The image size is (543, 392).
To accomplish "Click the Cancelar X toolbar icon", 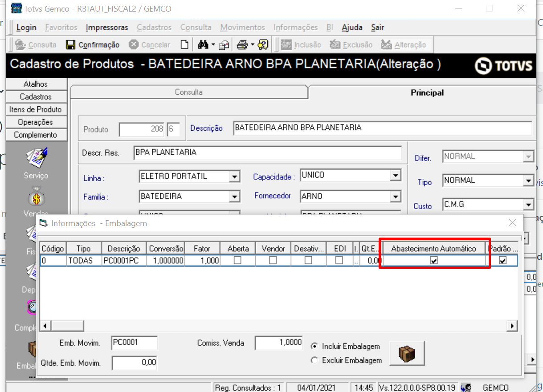I will point(133,44).
